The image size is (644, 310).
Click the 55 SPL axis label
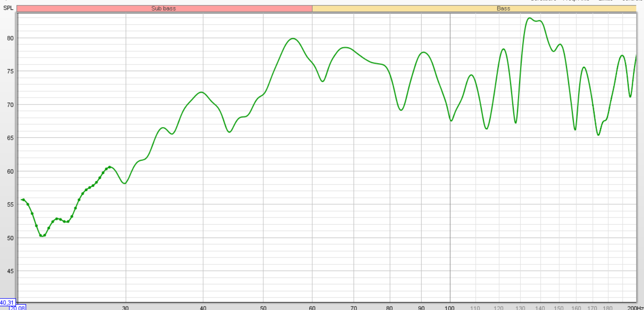click(11, 205)
